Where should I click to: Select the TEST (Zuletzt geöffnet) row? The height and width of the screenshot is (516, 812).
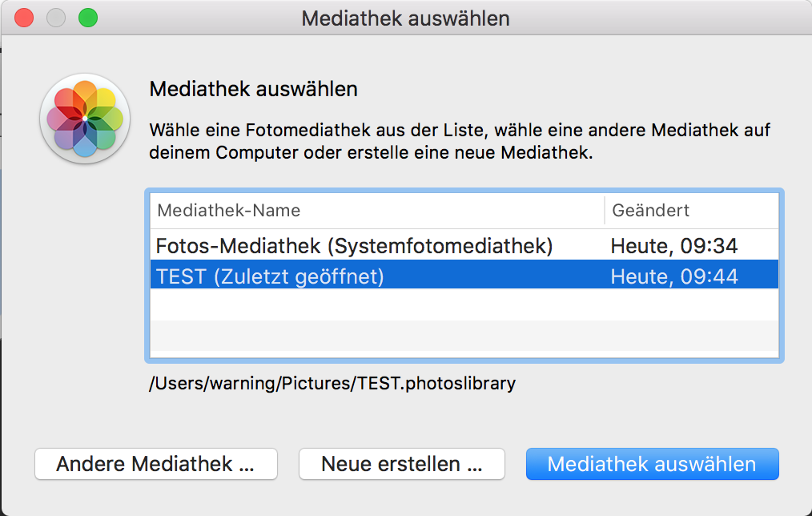click(x=271, y=276)
